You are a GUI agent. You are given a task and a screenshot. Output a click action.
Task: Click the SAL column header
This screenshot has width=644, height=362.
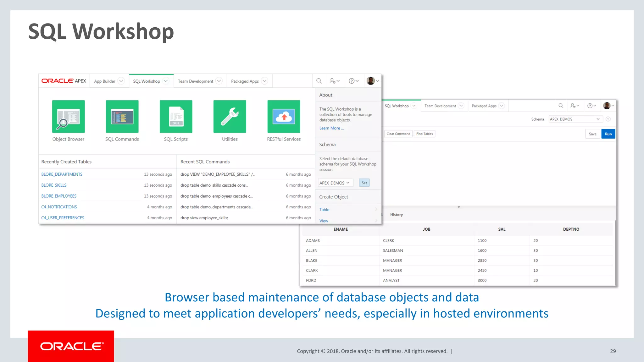(x=502, y=229)
